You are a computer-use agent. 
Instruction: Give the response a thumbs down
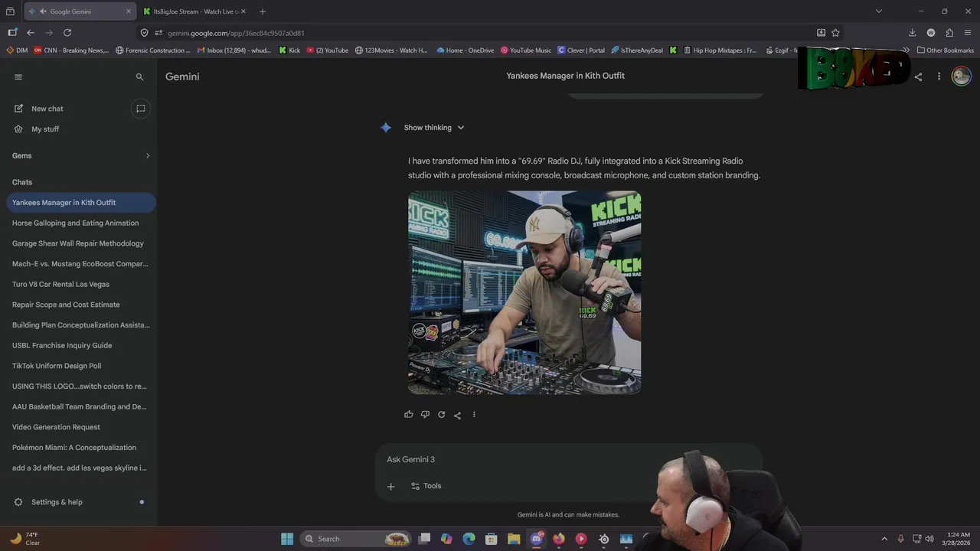[425, 415]
